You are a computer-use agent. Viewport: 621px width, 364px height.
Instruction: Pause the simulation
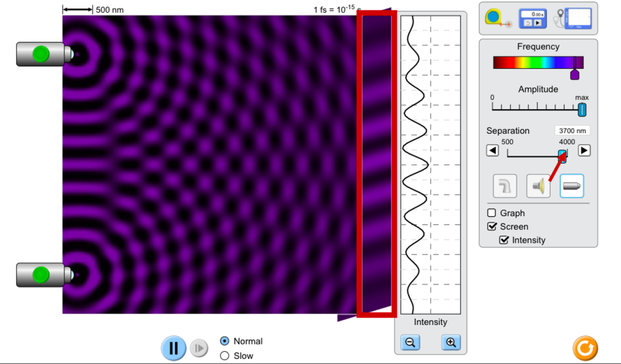point(173,348)
